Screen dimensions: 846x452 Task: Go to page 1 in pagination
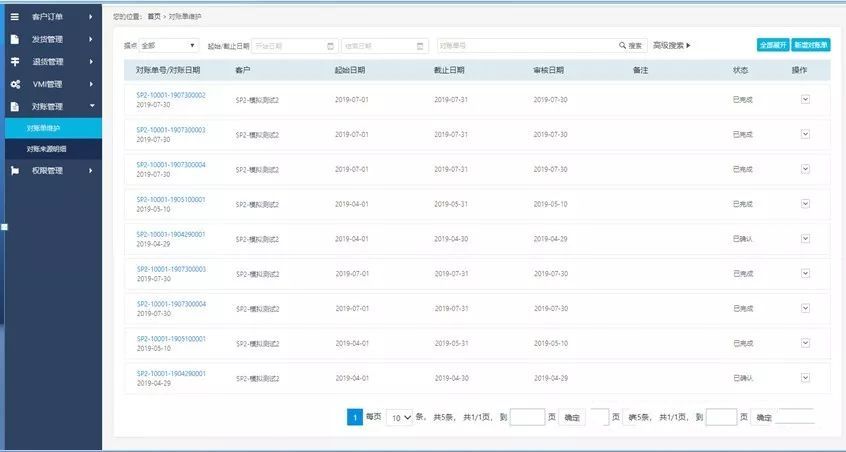point(354,417)
